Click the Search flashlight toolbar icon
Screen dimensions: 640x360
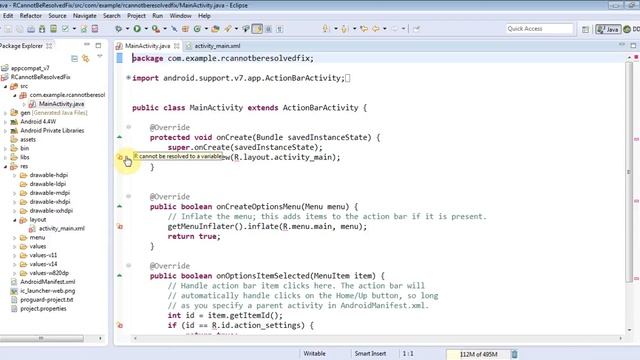pos(228,29)
